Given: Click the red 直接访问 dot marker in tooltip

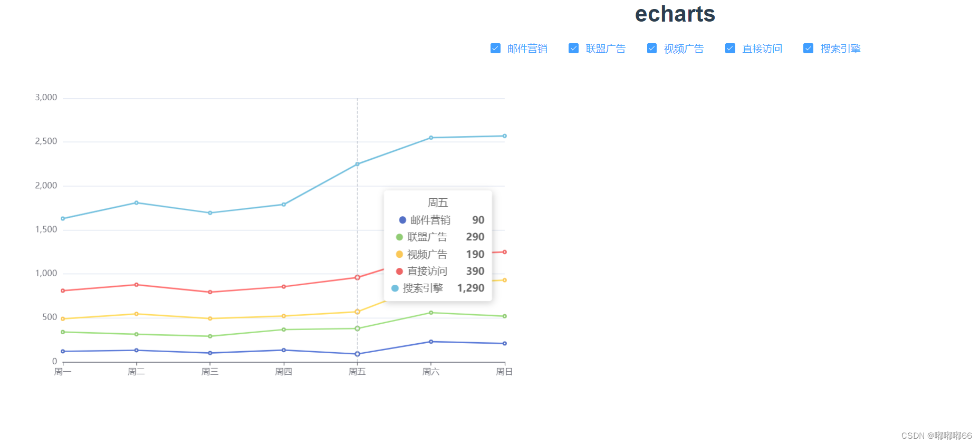Looking at the screenshot, I should click(398, 271).
